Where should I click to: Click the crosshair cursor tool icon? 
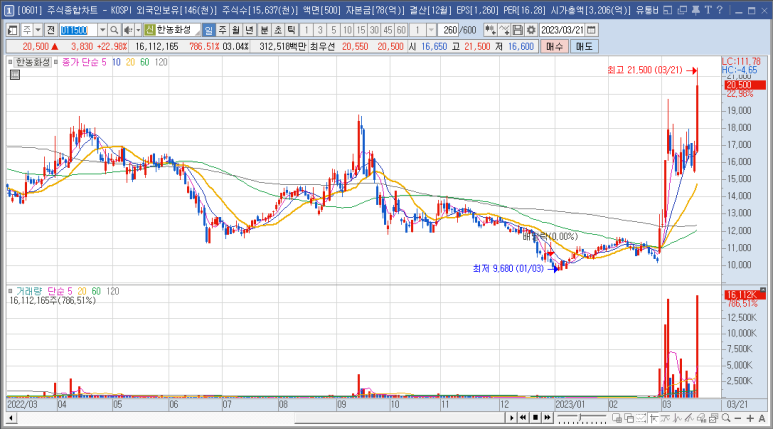coord(654,418)
